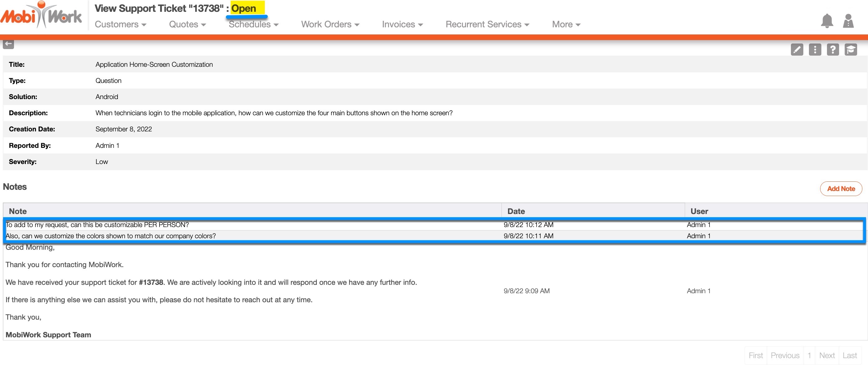Image resolution: width=868 pixels, height=369 pixels.
Task: Click the Add Note button
Action: coord(841,189)
